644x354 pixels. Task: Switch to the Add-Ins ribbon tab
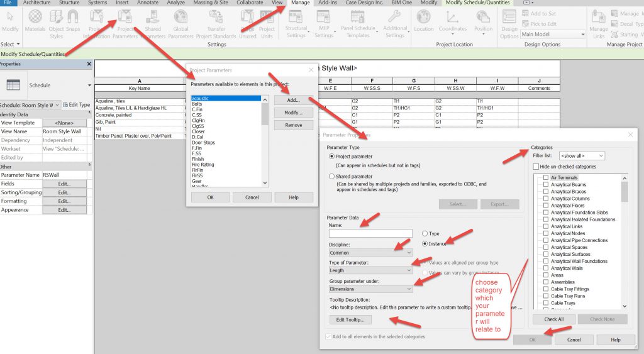[327, 3]
